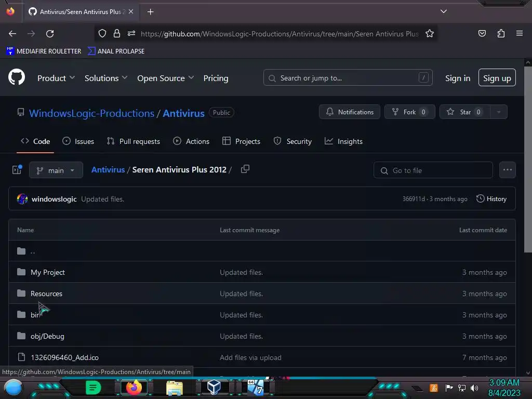Open the GitHub home logo
532x399 pixels.
16,77
